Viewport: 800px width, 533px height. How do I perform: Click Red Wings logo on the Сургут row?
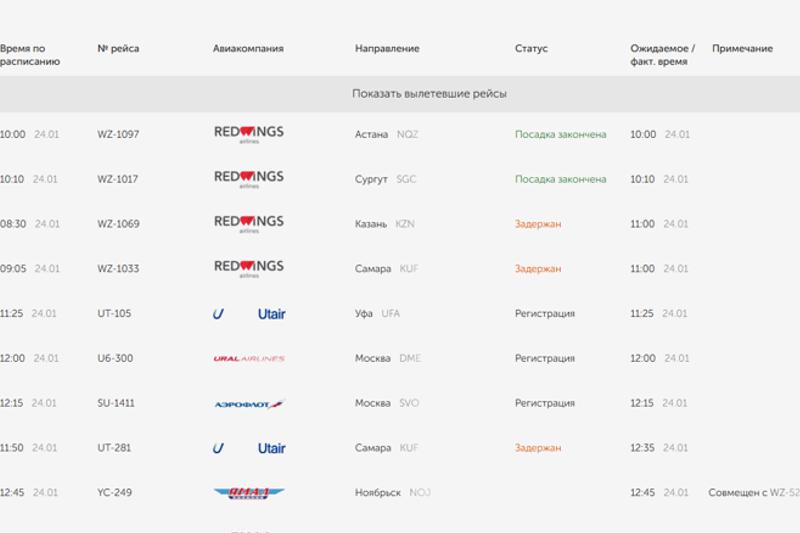point(248,179)
